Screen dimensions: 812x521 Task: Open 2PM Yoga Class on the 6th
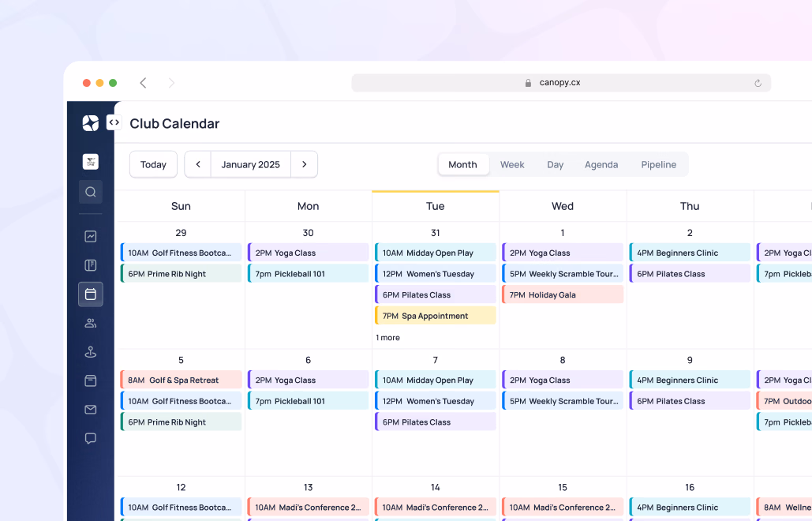(308, 380)
